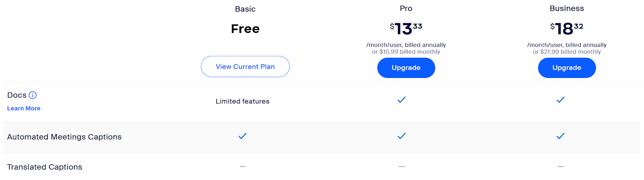Select the Basic plan column heading
The height and width of the screenshot is (180, 644).
coord(245,9)
